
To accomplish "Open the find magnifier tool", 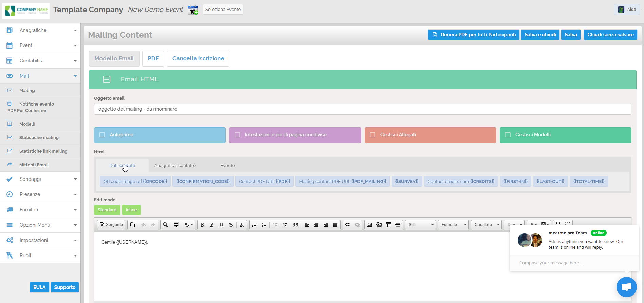I will 165,225.
